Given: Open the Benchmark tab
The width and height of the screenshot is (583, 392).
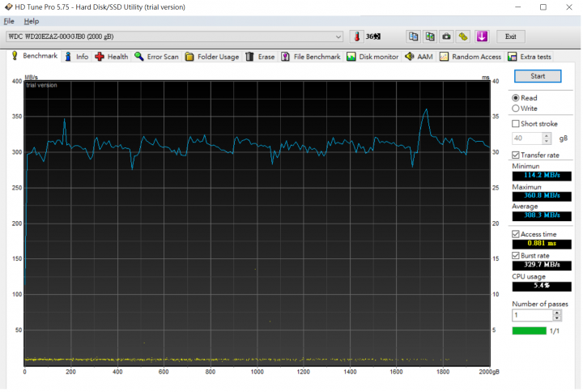Looking at the screenshot, I should (34, 56).
